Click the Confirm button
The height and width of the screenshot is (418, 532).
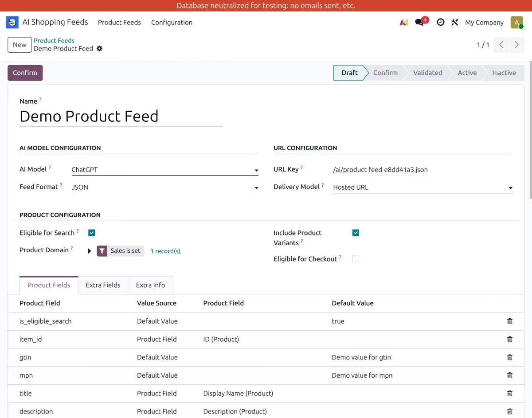(x=25, y=73)
